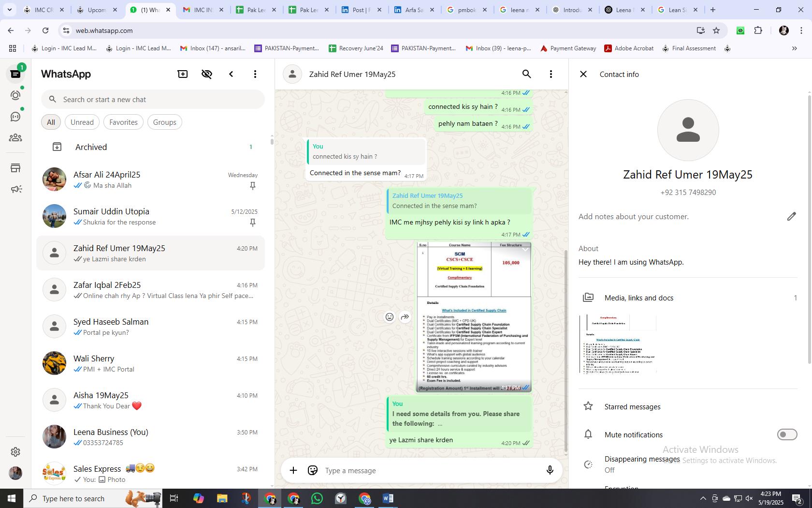Open Payment Gateway bookmark
This screenshot has height=508, width=812.
(x=568, y=48)
